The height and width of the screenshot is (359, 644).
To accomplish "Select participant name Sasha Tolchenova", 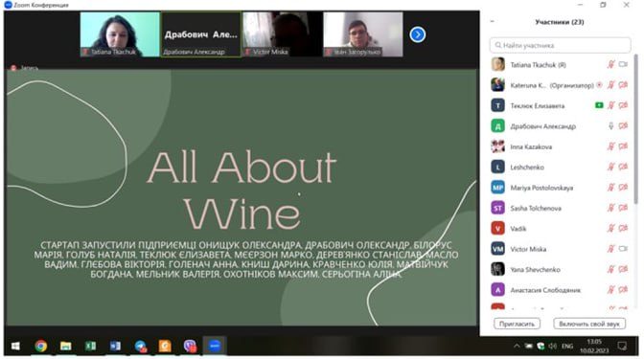I will (x=536, y=209).
